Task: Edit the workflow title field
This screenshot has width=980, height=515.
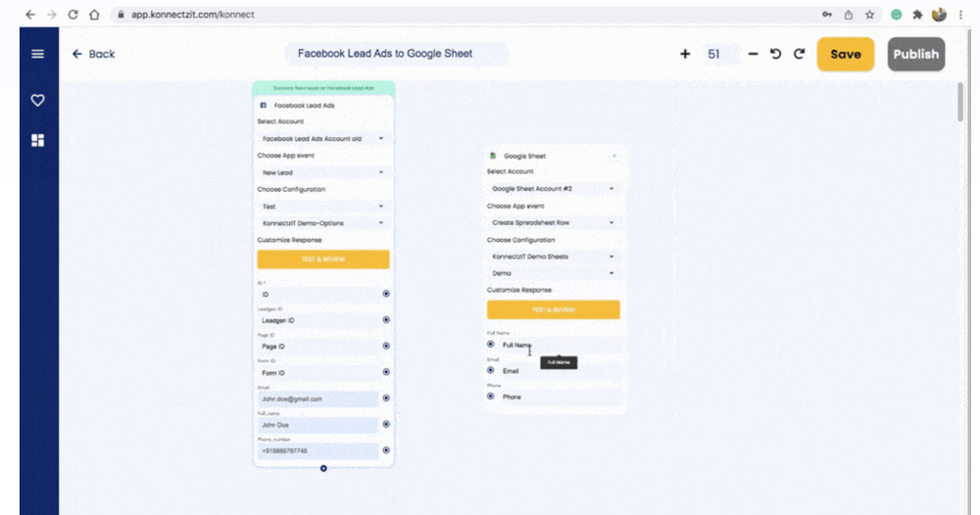Action: (397, 54)
